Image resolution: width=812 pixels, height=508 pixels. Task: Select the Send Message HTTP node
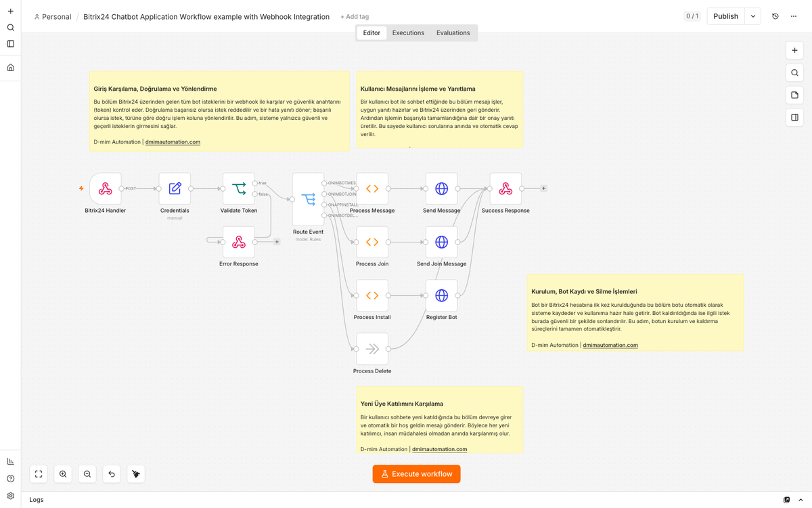coord(441,189)
